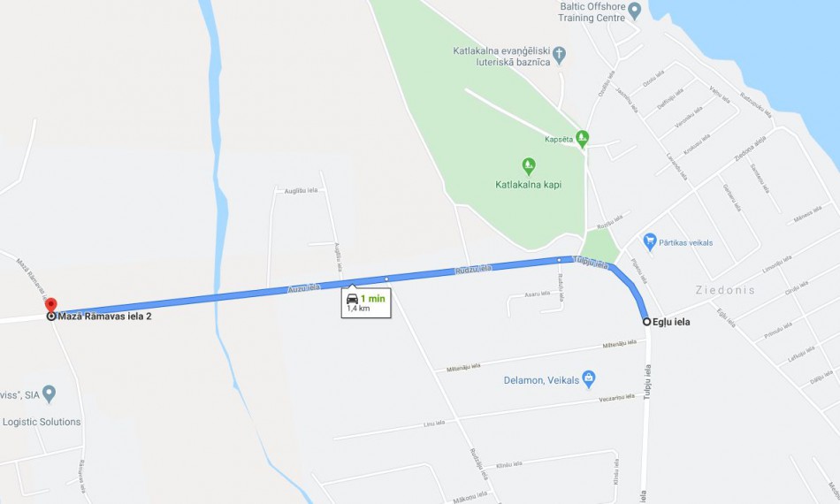Image resolution: width=840 pixels, height=504 pixels.
Task: Open the Pārtikas veikals shopping cart icon
Action: click(x=650, y=241)
